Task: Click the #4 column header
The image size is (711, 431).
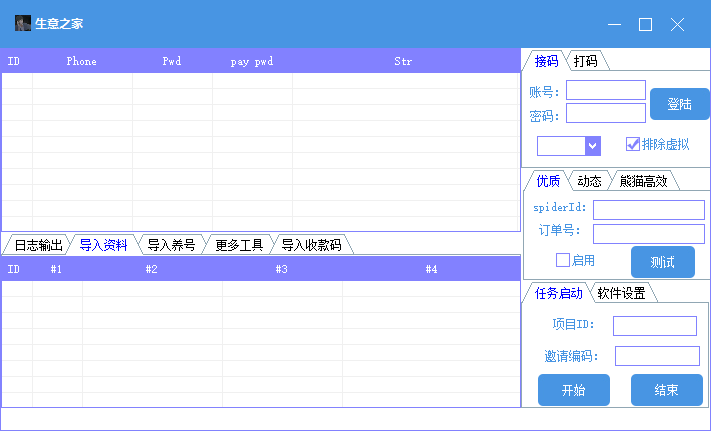Action: (x=431, y=269)
